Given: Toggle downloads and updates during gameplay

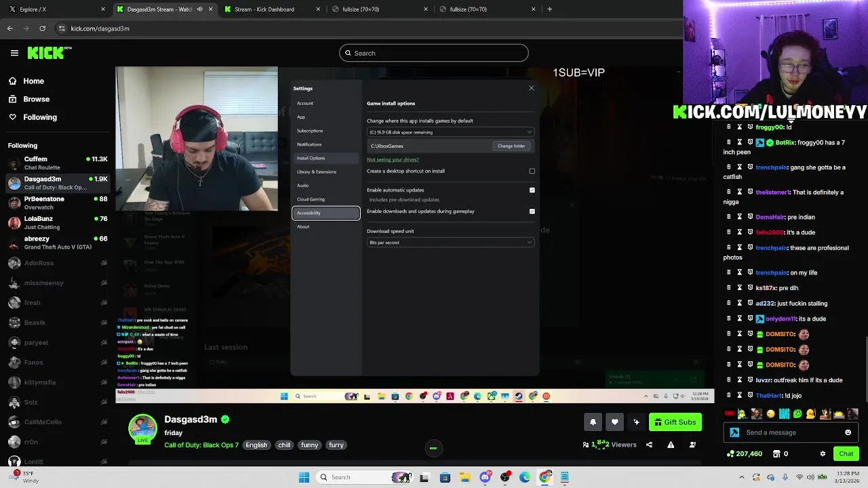Looking at the screenshot, I should 532,211.
